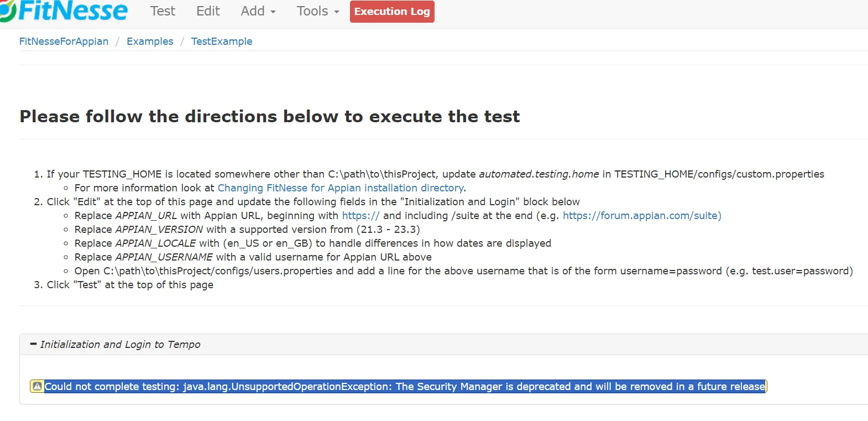Open the Tools dropdown menu
This screenshot has width=868, height=421.
pos(318,11)
